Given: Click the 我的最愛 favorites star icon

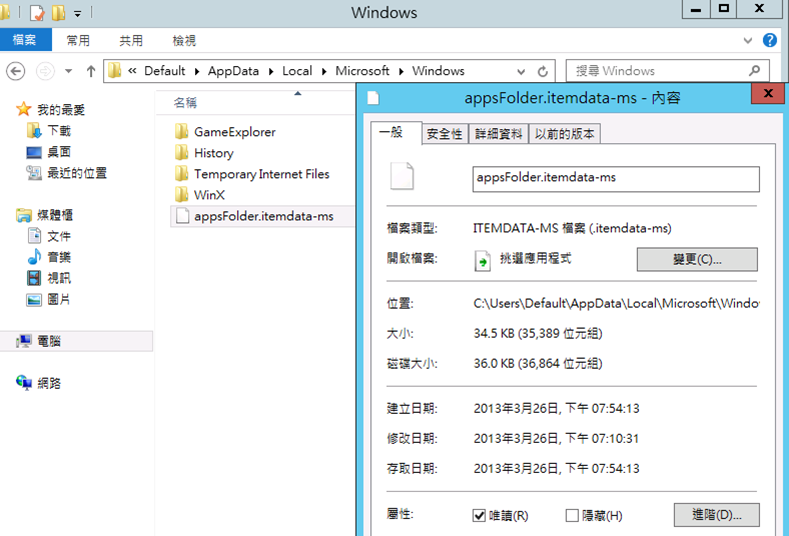Looking at the screenshot, I should [23, 109].
